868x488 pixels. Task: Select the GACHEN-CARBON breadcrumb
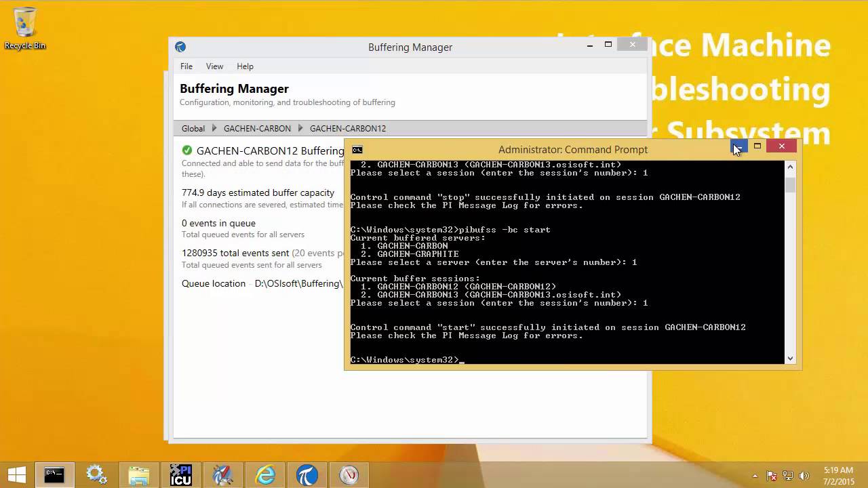(257, 128)
